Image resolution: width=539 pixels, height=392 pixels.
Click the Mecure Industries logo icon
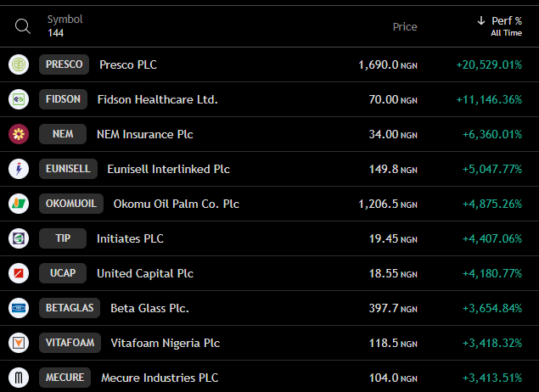click(x=19, y=378)
